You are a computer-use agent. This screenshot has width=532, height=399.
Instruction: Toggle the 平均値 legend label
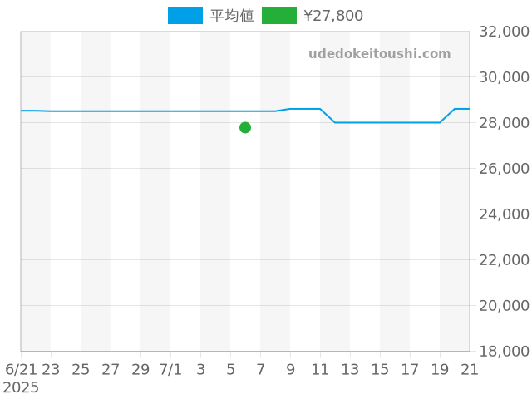[x=232, y=16]
